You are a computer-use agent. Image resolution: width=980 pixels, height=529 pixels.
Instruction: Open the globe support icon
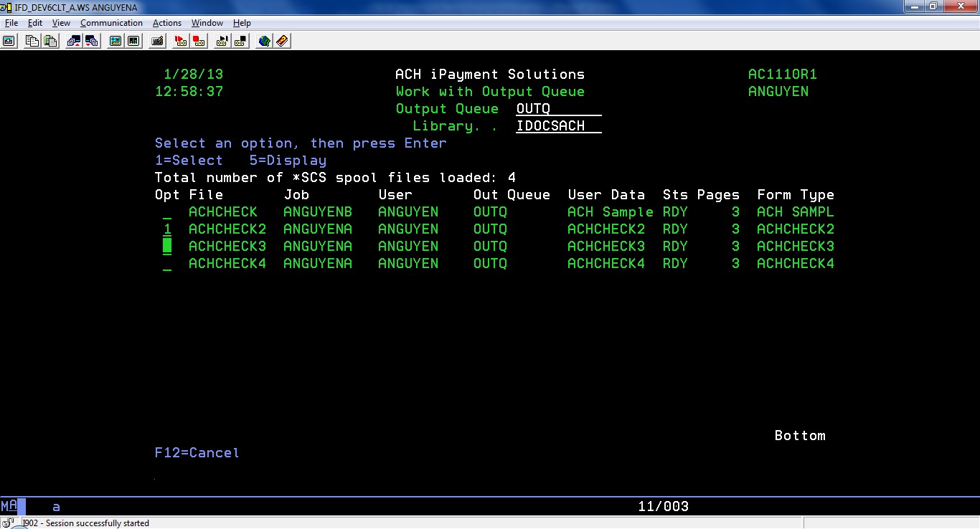(264, 41)
